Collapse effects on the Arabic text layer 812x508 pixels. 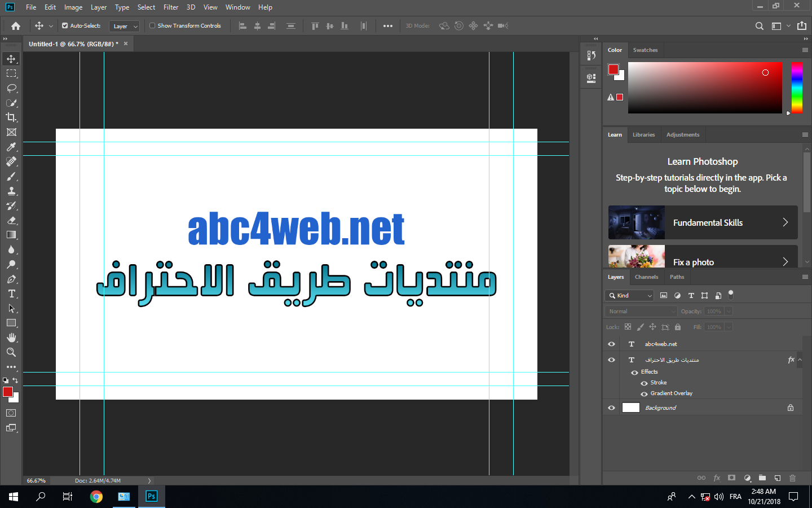(x=800, y=360)
